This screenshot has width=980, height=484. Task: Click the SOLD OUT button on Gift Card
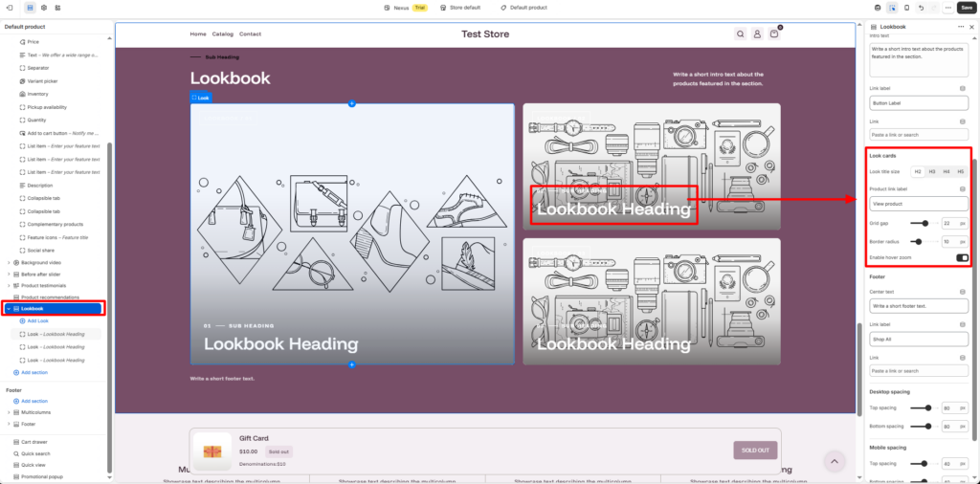point(755,451)
